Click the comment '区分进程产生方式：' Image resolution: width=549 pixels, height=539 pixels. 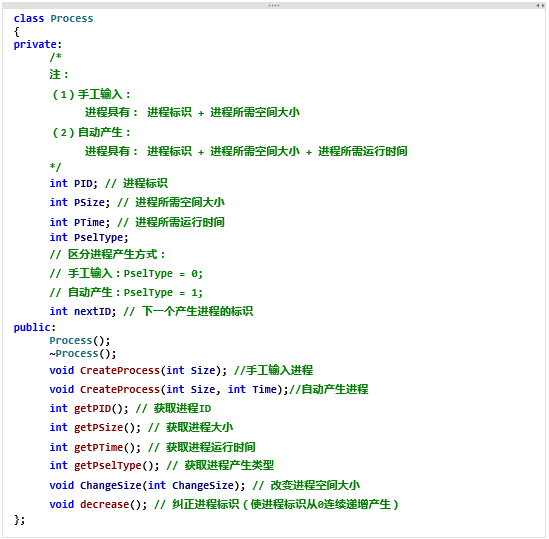pyautogui.click(x=117, y=254)
